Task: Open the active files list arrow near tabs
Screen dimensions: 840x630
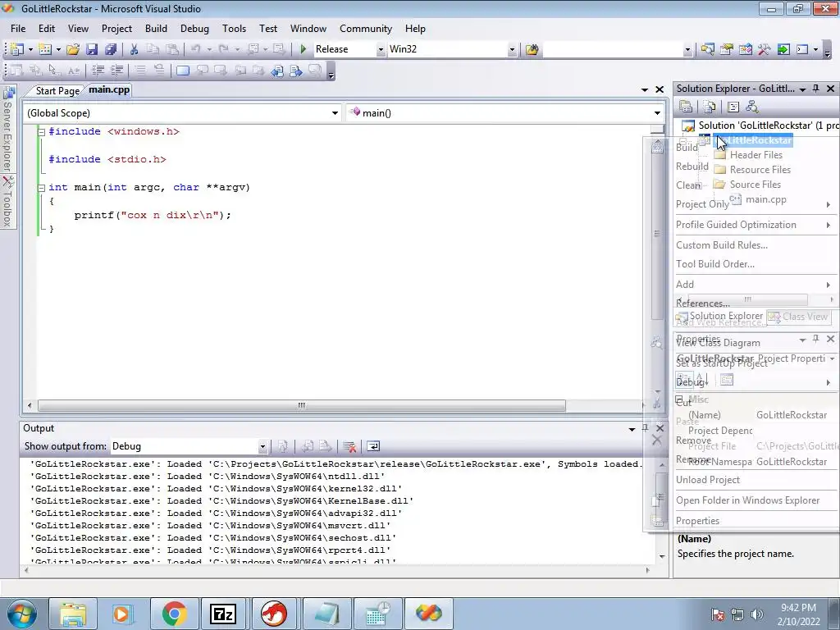Action: [x=645, y=90]
